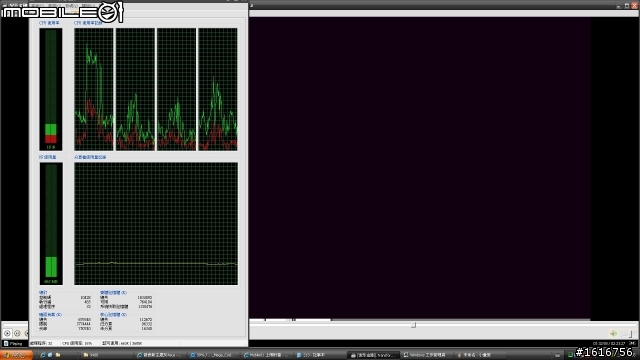Image resolution: width=640 pixels, height=360 pixels.
Task: Click the fourth CPU core history graph
Action: (x=218, y=89)
